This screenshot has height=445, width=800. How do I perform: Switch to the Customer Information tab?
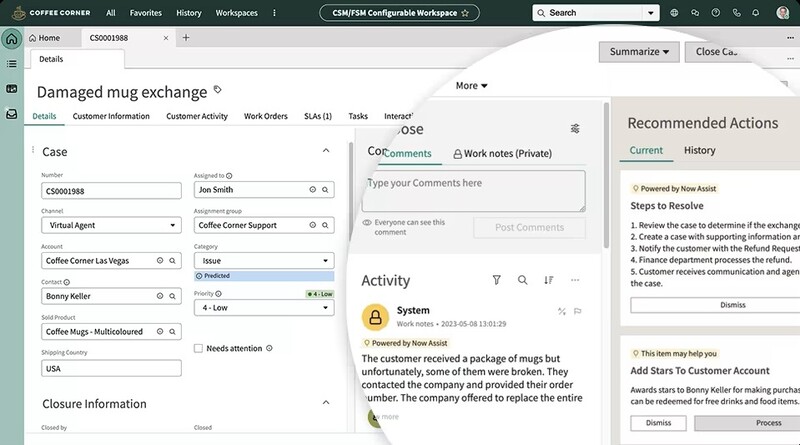[x=111, y=116]
